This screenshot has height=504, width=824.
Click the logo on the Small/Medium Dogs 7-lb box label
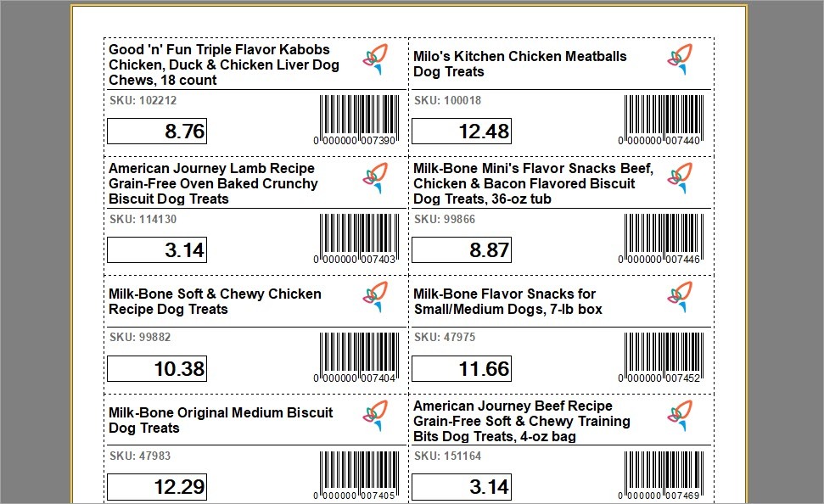[680, 298]
